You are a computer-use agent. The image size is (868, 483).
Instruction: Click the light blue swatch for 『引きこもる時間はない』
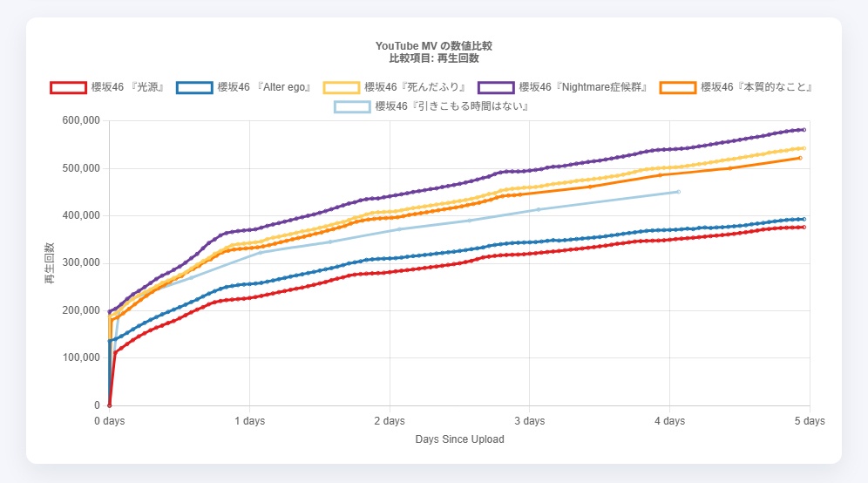coord(351,106)
